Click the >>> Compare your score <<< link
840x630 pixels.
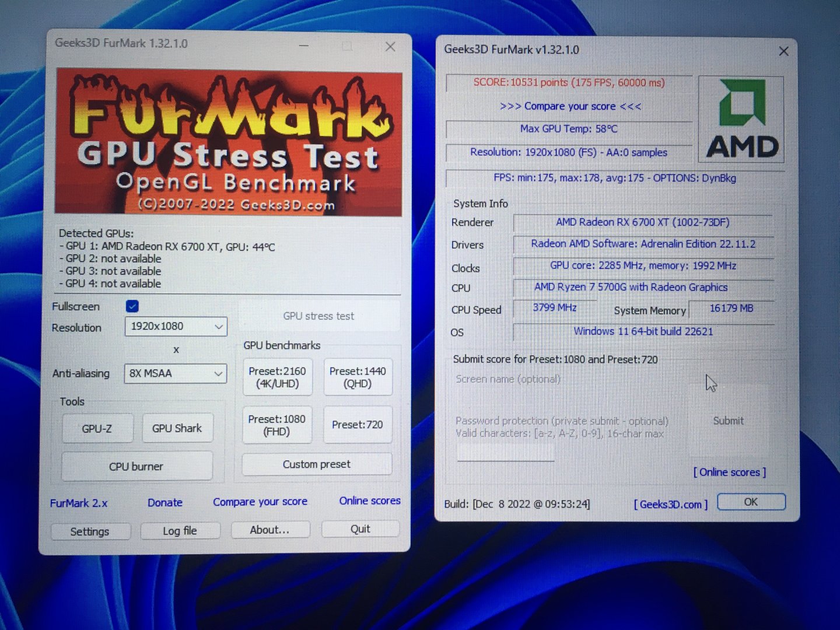pos(570,106)
